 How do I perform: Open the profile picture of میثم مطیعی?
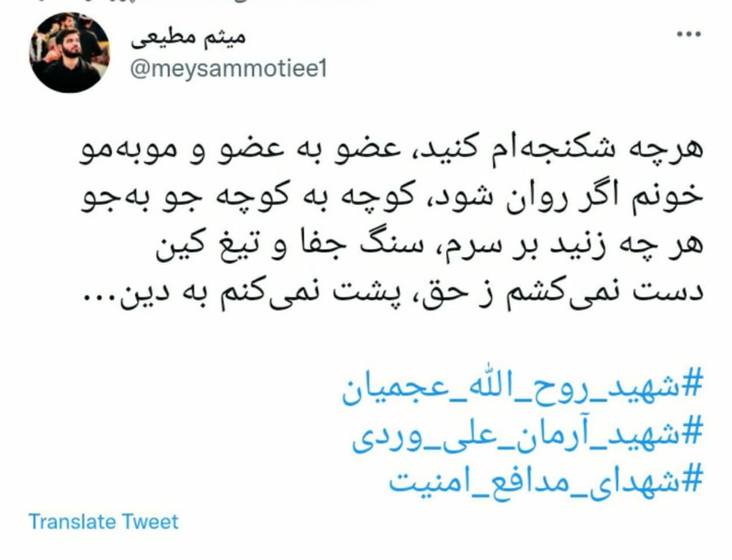[69, 53]
